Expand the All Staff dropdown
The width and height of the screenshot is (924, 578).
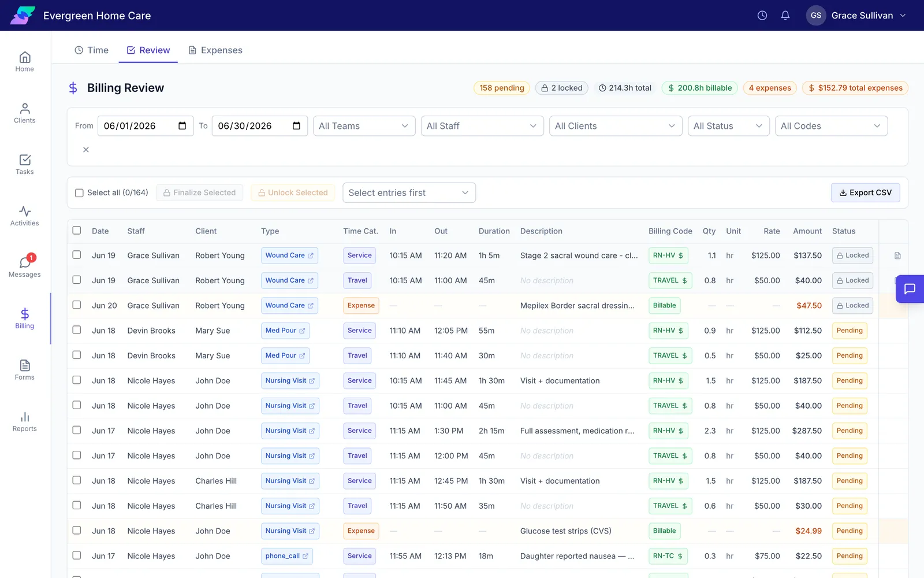coord(482,126)
